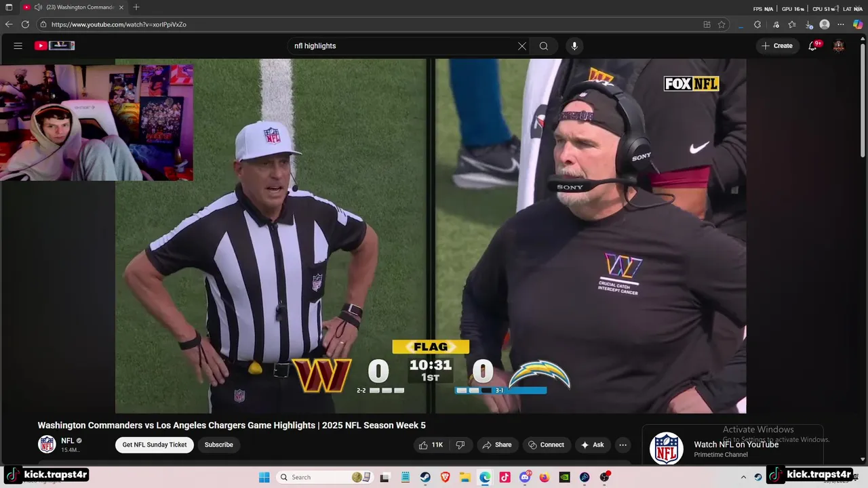Click the Windows taskbar Search box
The image size is (868, 488).
tap(323, 477)
